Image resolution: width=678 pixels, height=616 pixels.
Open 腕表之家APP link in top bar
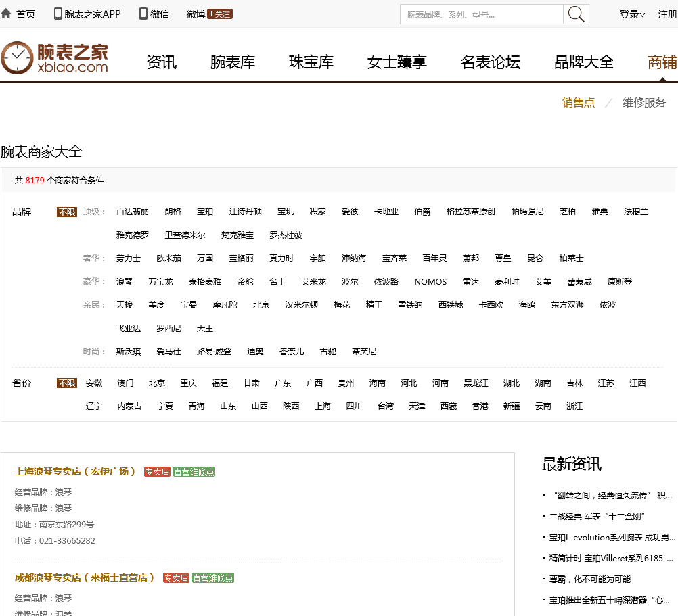93,14
